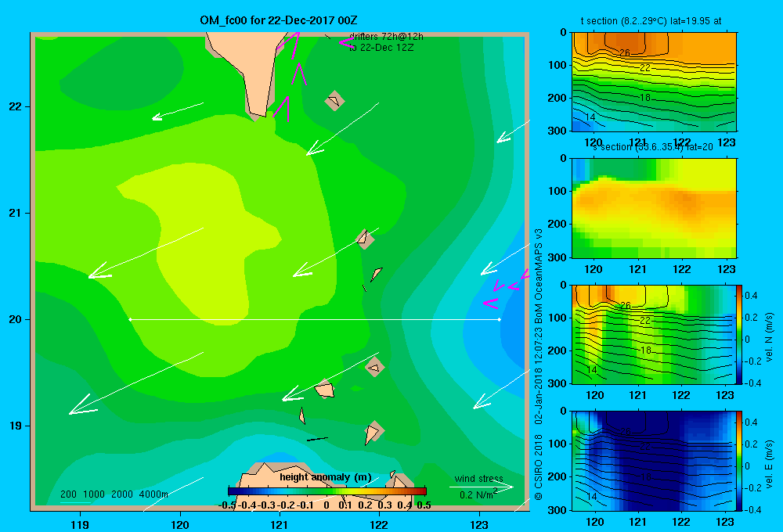Open the salinity section plot
The height and width of the screenshot is (532, 783).
click(654, 207)
